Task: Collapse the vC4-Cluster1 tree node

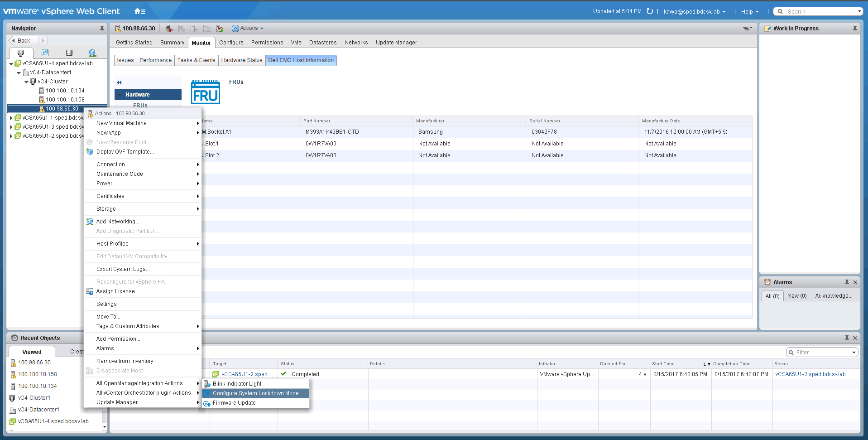Action: point(27,82)
